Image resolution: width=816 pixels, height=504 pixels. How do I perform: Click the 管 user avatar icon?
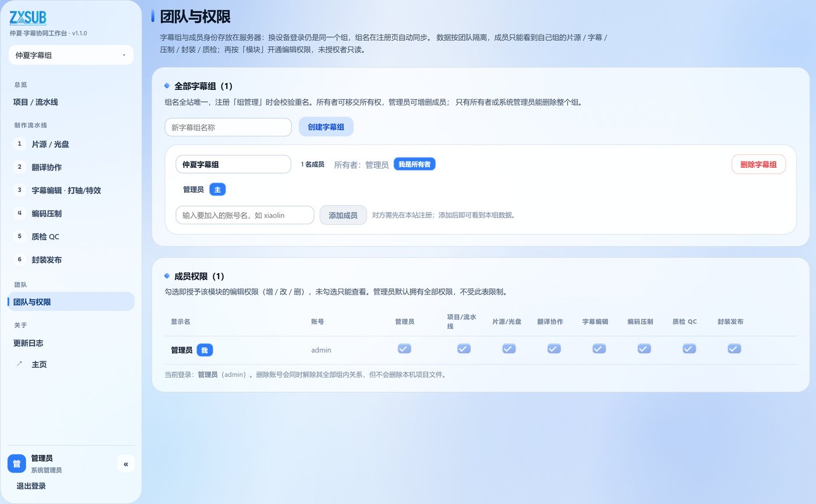point(16,464)
